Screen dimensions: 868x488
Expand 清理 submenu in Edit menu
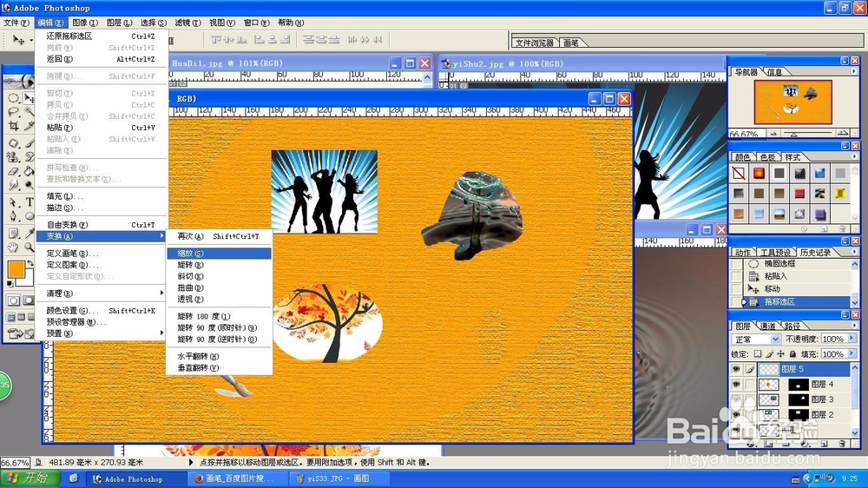(100, 293)
